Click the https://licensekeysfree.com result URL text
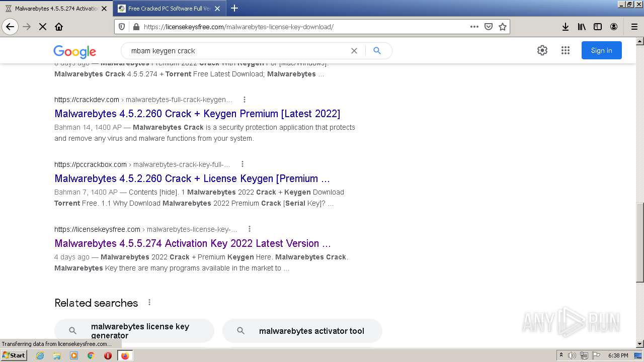Screen dimensions: 644x362 (x=97, y=229)
